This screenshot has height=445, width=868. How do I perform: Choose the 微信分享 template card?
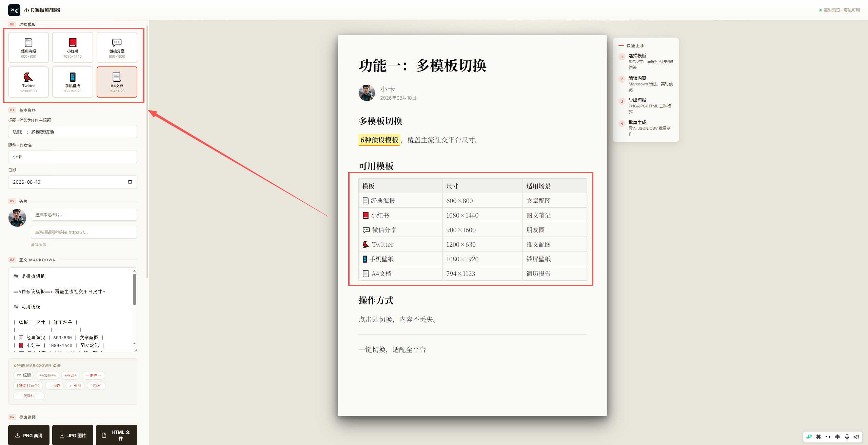click(x=117, y=47)
